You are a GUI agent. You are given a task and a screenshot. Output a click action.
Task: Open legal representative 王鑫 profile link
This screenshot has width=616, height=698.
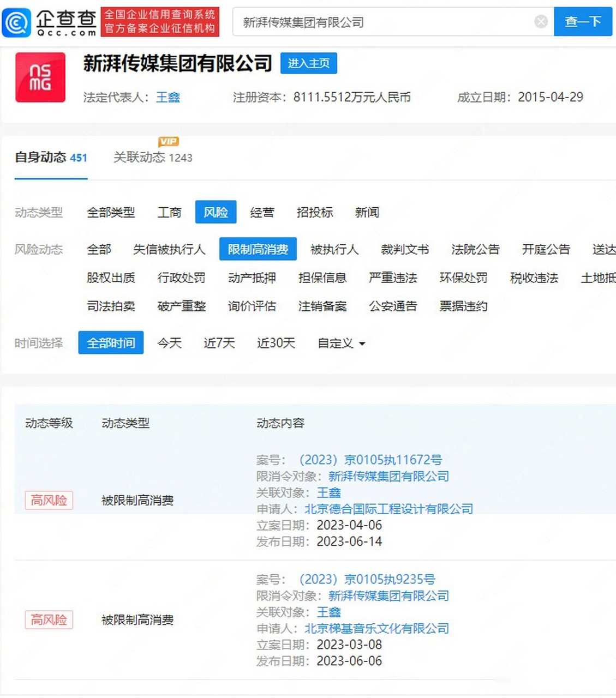168,98
